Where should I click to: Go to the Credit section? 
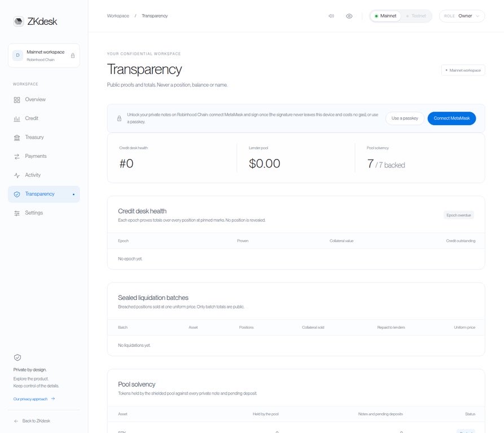(44, 118)
